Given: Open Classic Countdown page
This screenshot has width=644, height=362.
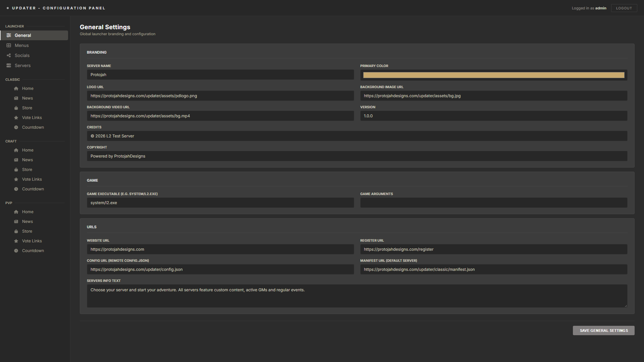Looking at the screenshot, I should 34,127.
